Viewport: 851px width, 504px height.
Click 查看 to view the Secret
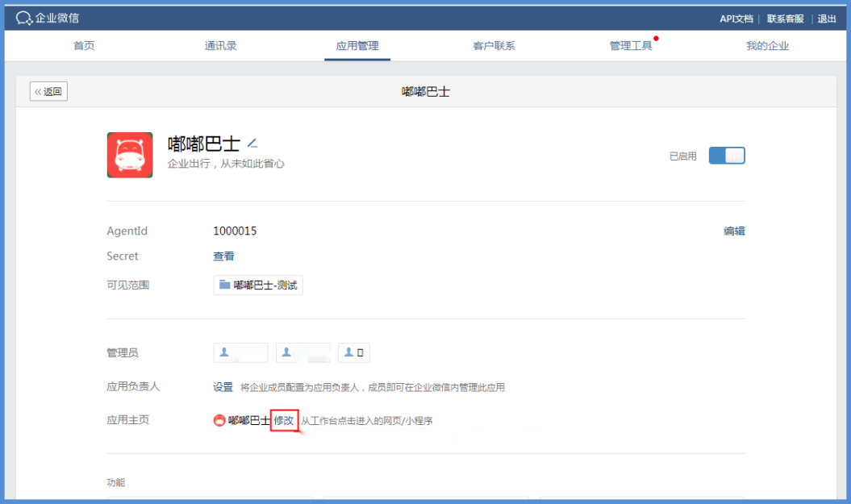(223, 256)
